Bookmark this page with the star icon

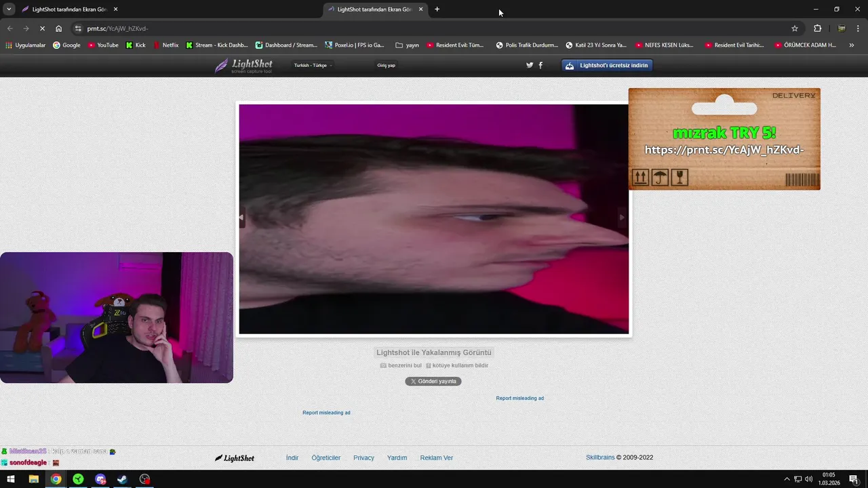(795, 28)
